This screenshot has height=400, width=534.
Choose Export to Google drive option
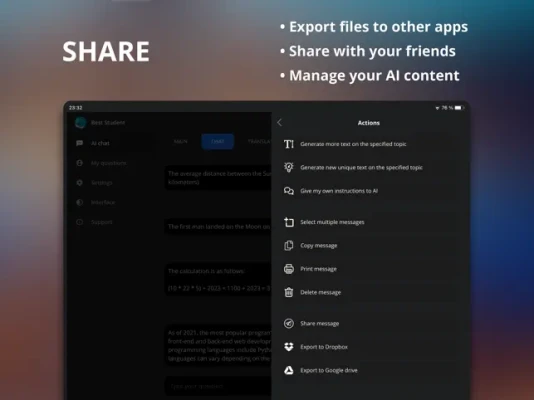pyautogui.click(x=329, y=370)
